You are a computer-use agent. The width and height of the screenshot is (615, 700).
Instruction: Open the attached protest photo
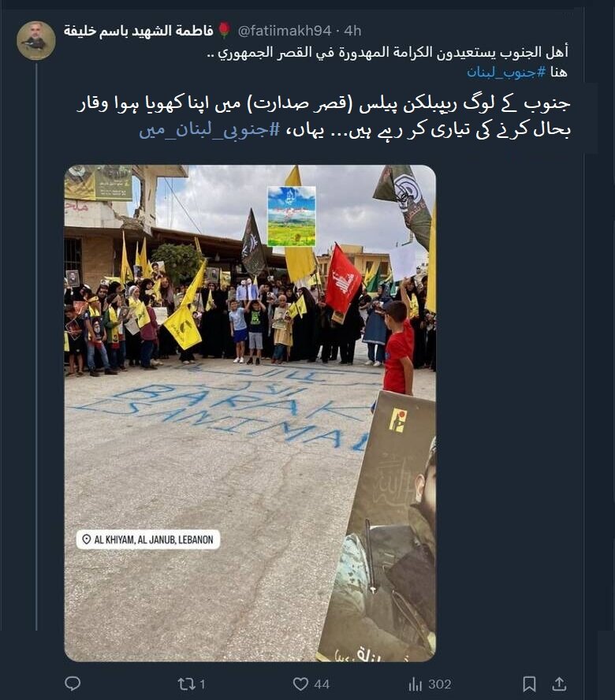(x=250, y=413)
